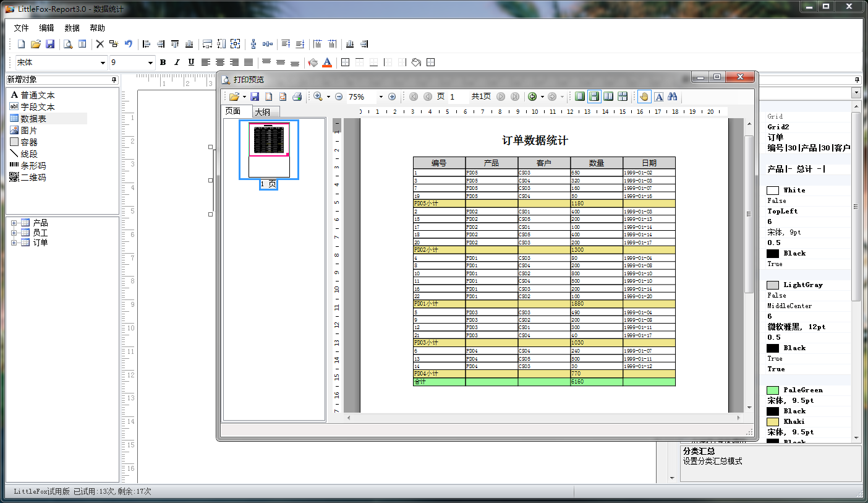Set text alignment to left
This screenshot has height=503, width=868.
tap(205, 62)
